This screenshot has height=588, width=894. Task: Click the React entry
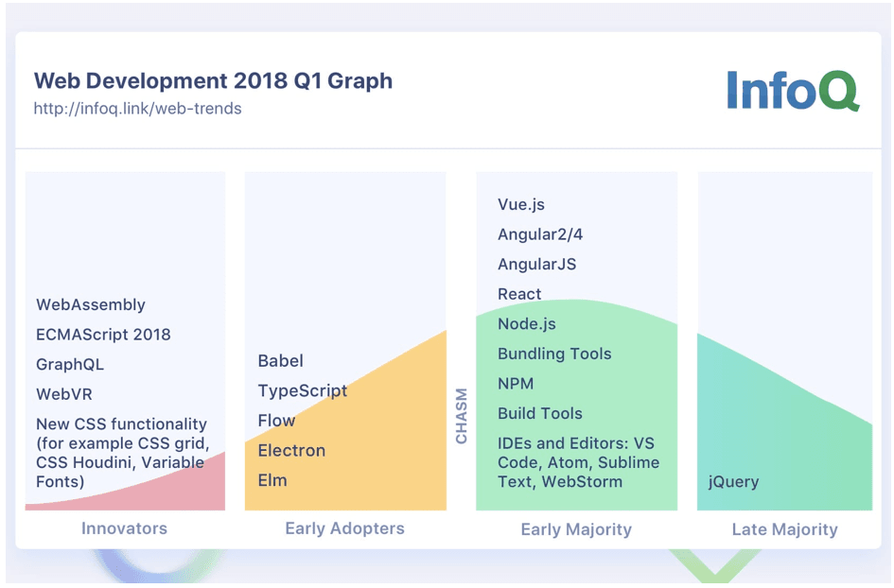click(519, 294)
